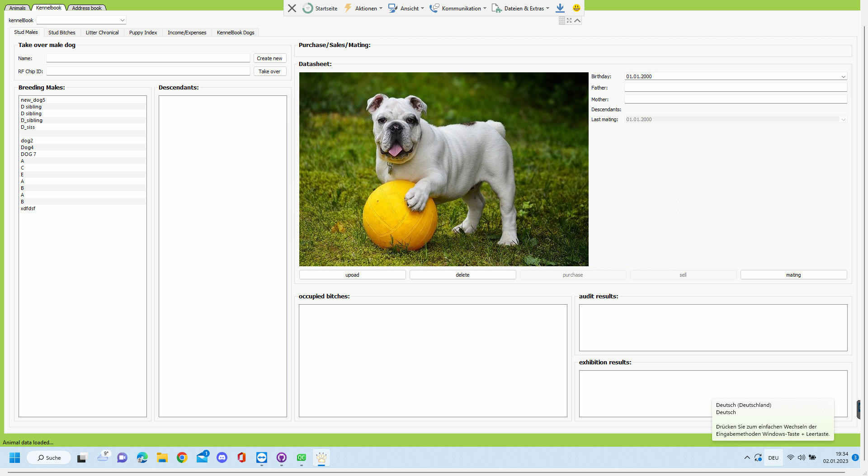The width and height of the screenshot is (868, 476).
Task: Open the Ansicht dropdown menu
Action: point(406,8)
